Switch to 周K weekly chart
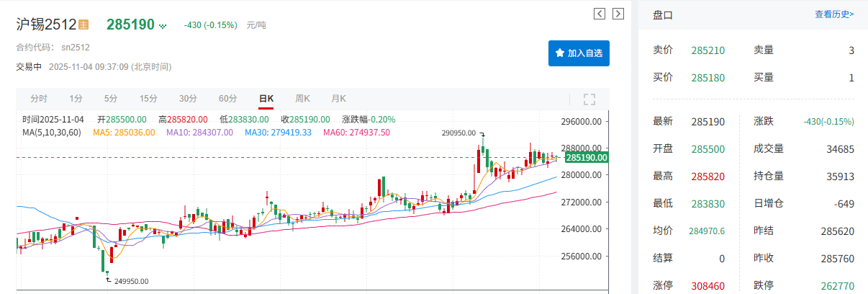This screenshot has height=294, width=868. point(302,99)
